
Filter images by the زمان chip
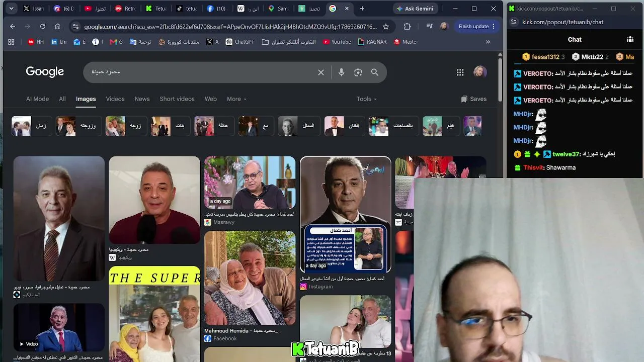[31, 126]
